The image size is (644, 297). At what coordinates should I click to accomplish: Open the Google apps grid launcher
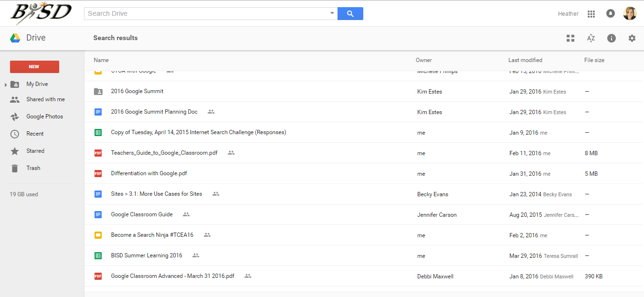[591, 14]
